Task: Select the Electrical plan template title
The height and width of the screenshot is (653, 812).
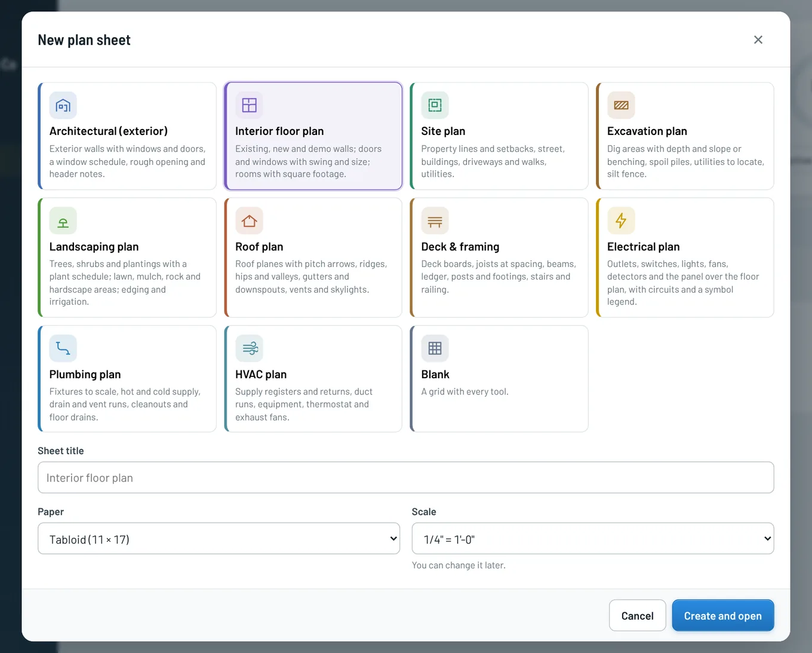Action: (x=644, y=247)
